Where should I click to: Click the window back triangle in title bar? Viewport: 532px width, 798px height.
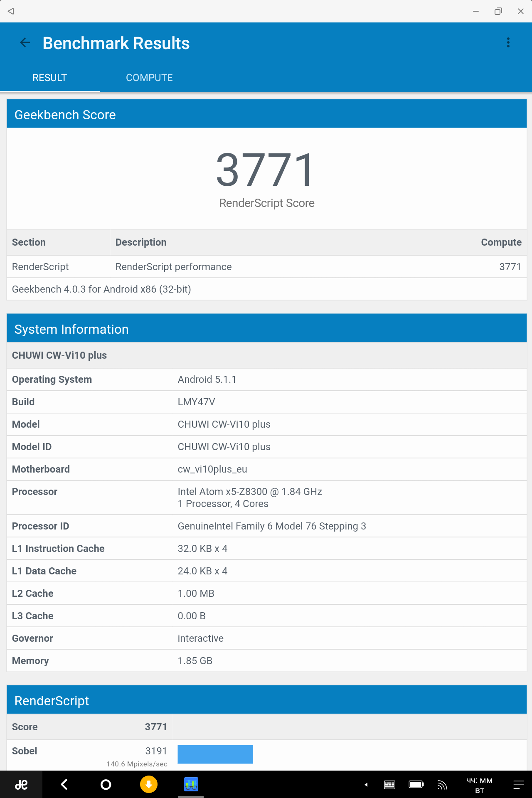[11, 11]
